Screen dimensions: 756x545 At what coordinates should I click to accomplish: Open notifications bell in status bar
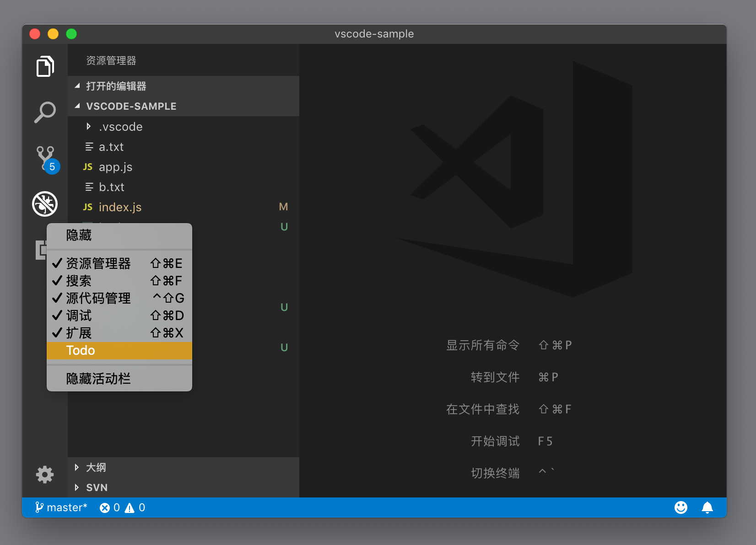click(707, 508)
